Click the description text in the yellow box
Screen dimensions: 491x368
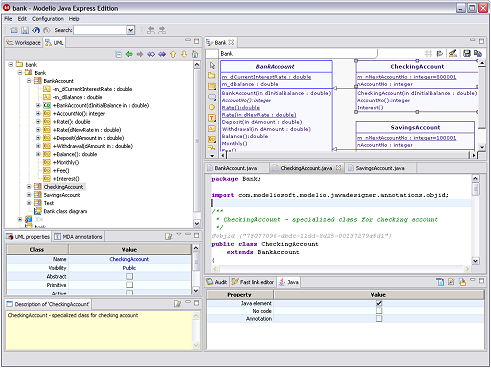click(73, 315)
